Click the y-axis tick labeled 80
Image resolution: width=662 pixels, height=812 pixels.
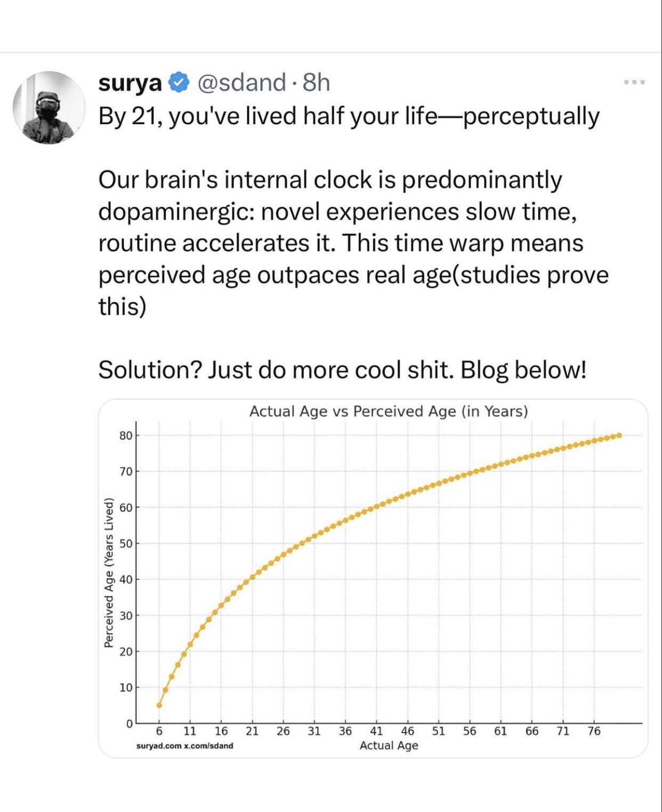(x=125, y=436)
